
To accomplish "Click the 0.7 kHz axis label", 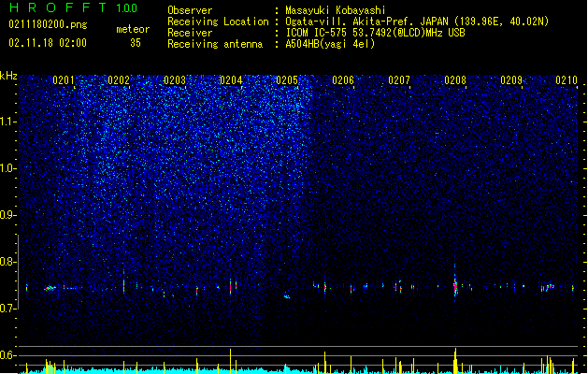I will click(x=7, y=309).
